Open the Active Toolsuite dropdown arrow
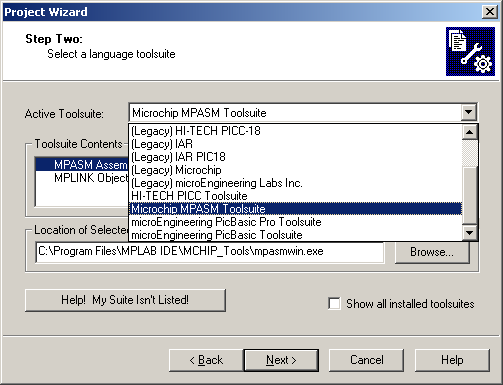The image size is (503, 385). point(468,112)
